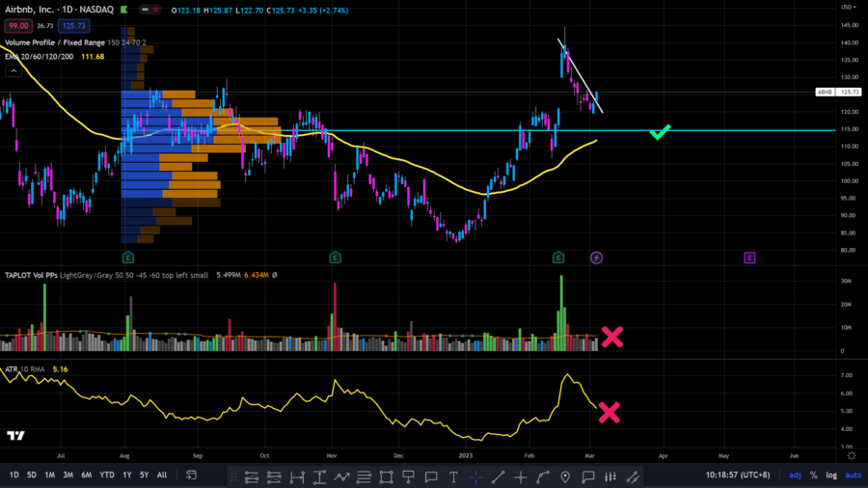Click the Airbnb, Inc. symbol title
The image size is (868, 488).
point(29,10)
